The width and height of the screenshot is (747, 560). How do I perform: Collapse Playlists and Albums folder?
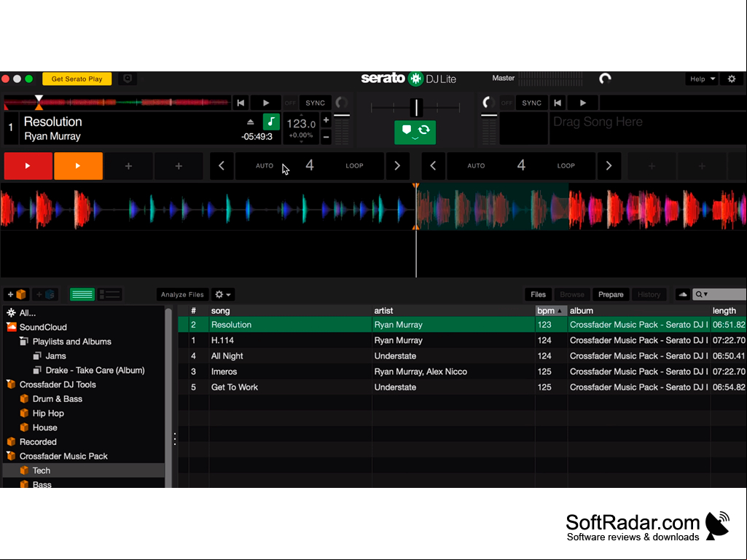[24, 342]
